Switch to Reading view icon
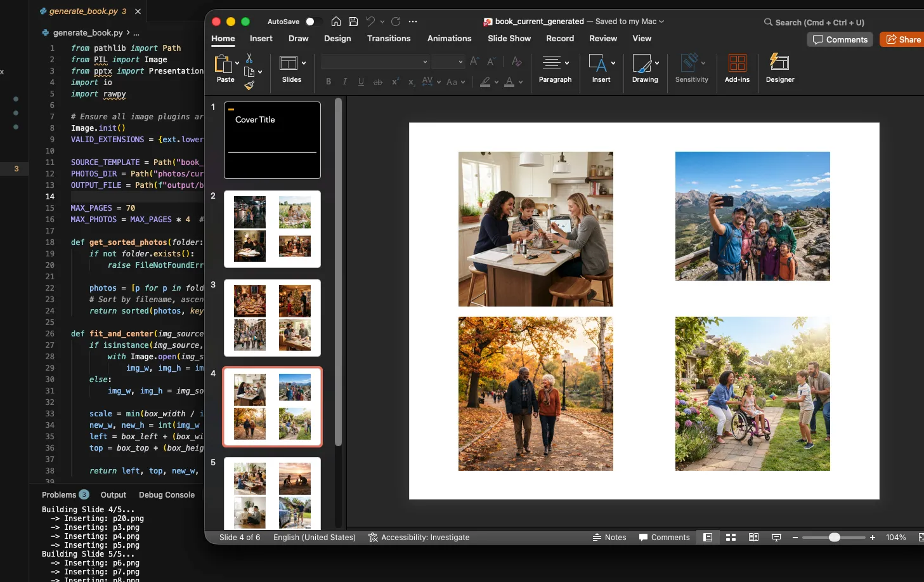This screenshot has height=582, width=924. [753, 538]
